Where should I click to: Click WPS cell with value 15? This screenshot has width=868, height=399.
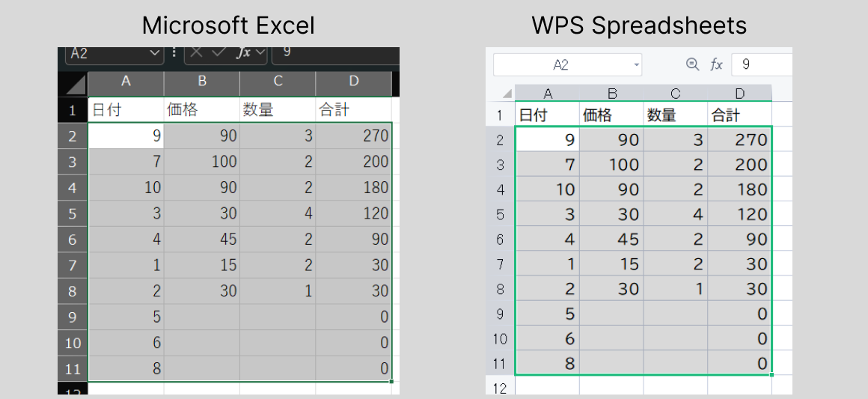[x=611, y=264]
